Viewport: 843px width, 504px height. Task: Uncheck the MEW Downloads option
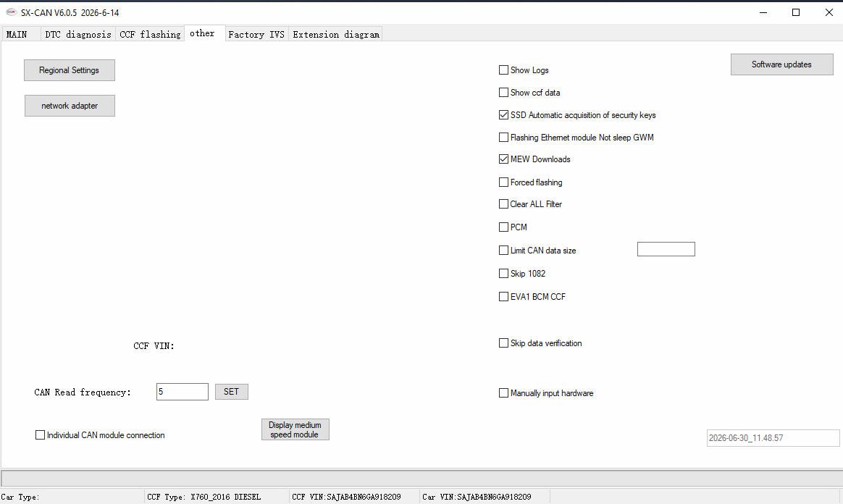504,159
